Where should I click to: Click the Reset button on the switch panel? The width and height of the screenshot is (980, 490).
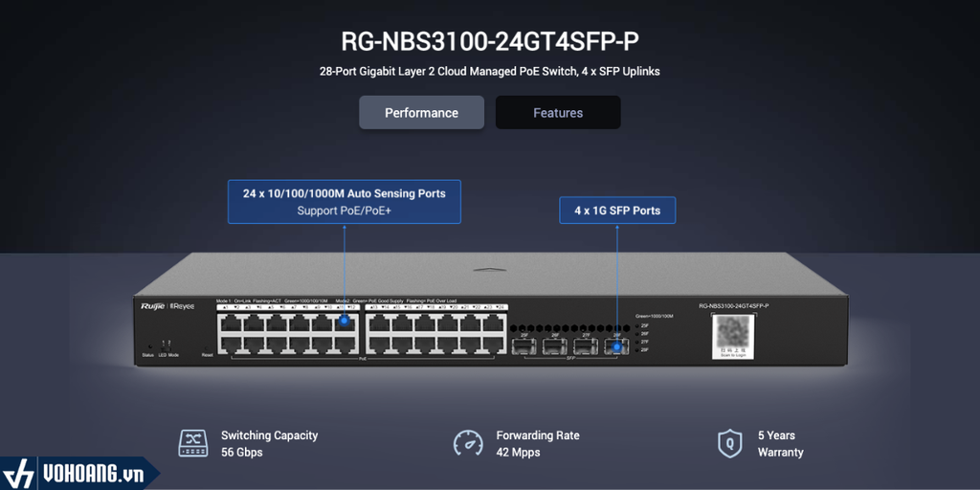[207, 347]
